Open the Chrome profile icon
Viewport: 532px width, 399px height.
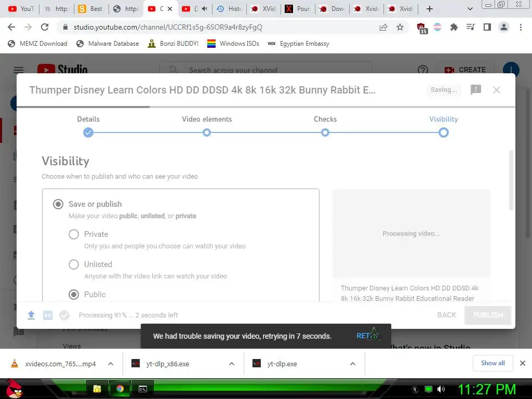504,27
